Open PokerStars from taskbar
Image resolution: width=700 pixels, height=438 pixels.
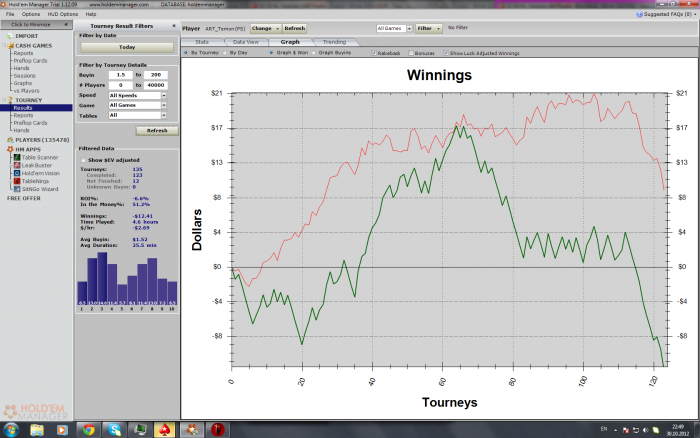pyautogui.click(x=164, y=430)
